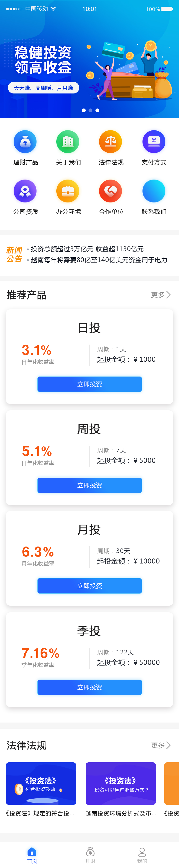The width and height of the screenshot is (179, 868).
Task: Open the 合作单位 handshake heart icon
Action: (x=111, y=191)
